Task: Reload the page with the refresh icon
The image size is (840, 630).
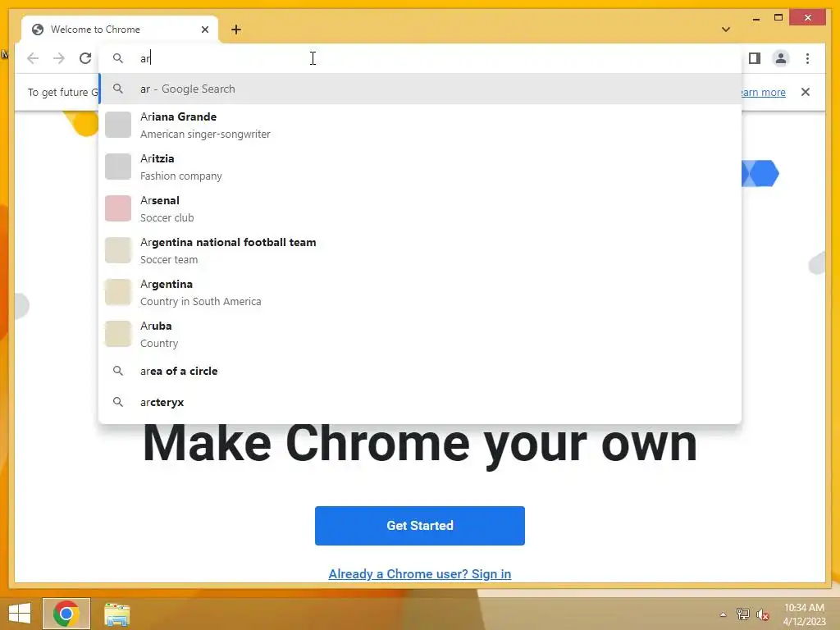Action: 85,58
